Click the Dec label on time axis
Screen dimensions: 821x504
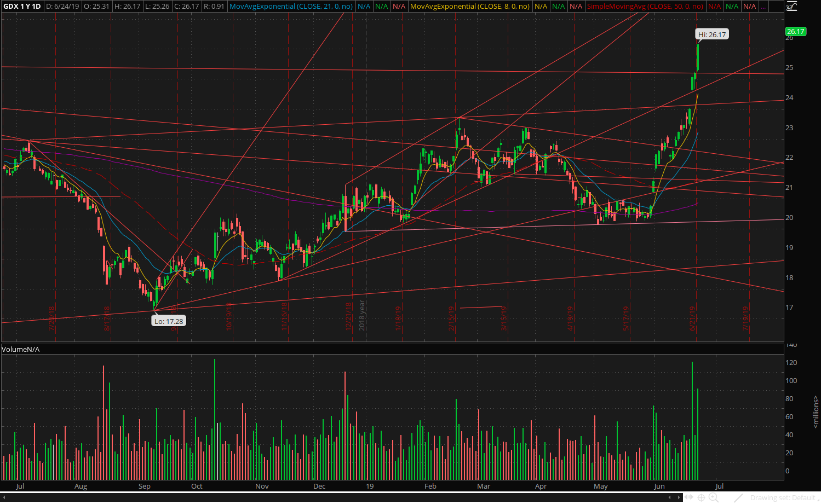[319, 486]
